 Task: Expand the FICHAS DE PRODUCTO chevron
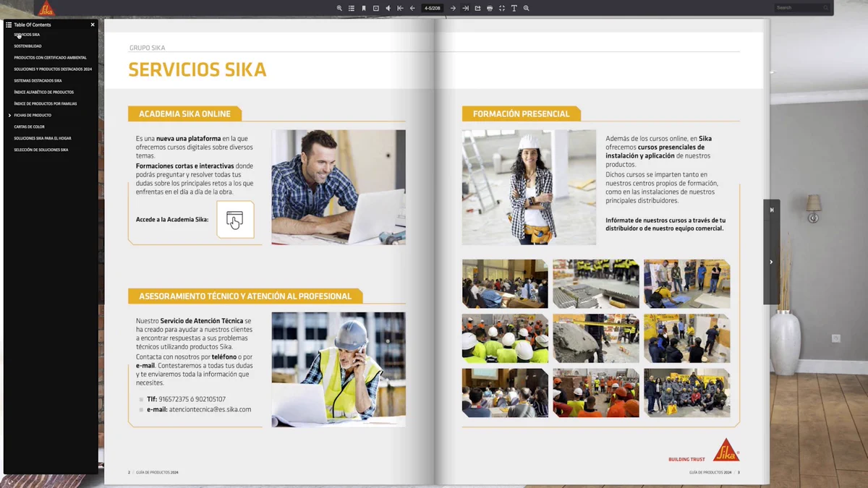[9, 115]
